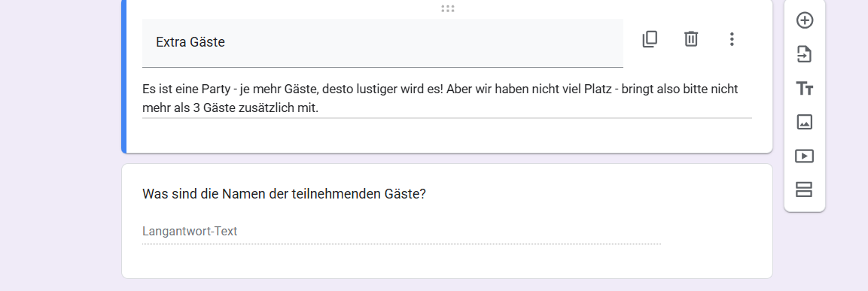Grab the drag handle above Extra Gäste
The image size is (868, 291).
click(x=448, y=8)
